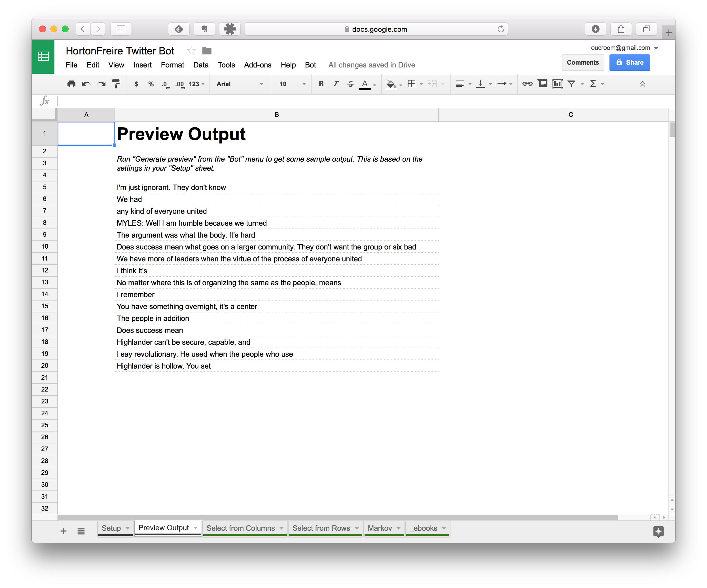
Task: Increase decimal places icon
Action: coord(180,84)
